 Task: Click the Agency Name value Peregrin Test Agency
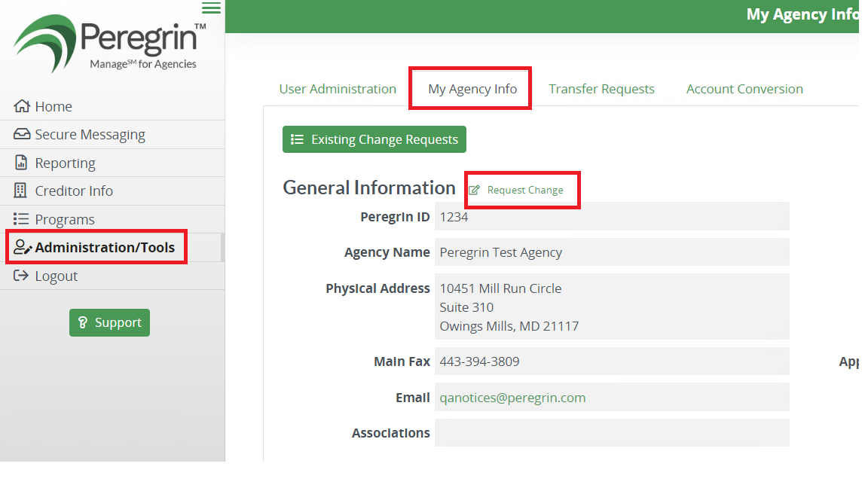click(x=501, y=253)
